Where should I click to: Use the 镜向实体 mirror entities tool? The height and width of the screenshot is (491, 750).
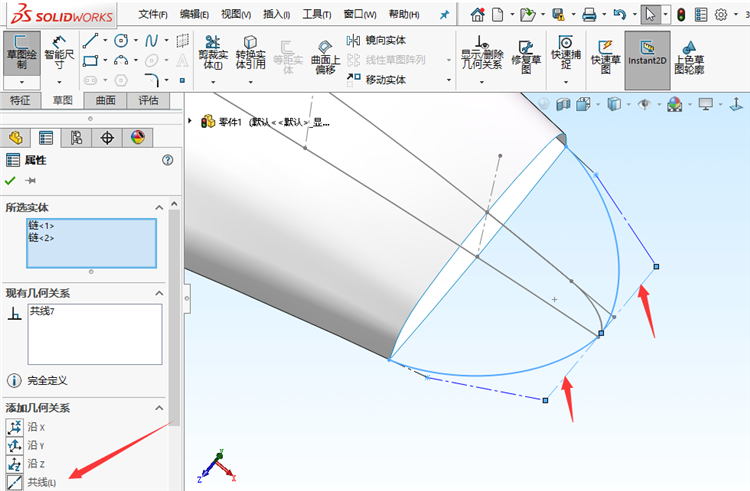[376, 41]
